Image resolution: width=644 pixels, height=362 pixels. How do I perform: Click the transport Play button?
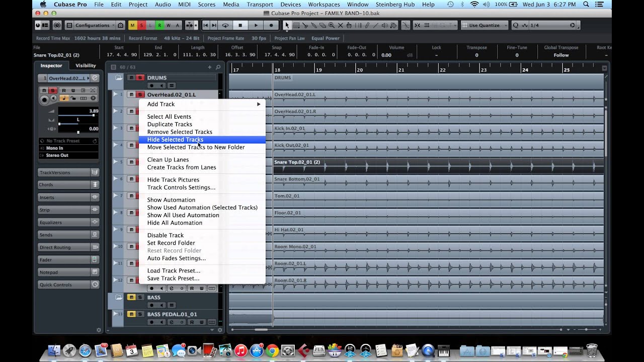coord(256,25)
